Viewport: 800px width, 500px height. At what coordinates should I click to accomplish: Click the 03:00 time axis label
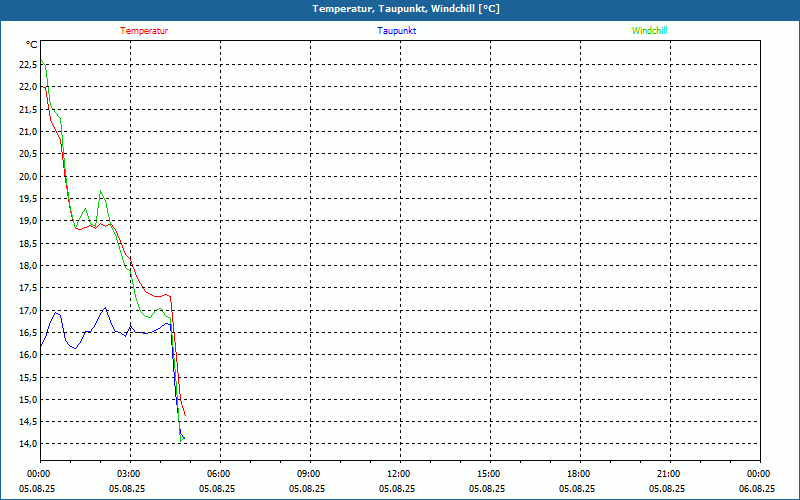tap(129, 474)
